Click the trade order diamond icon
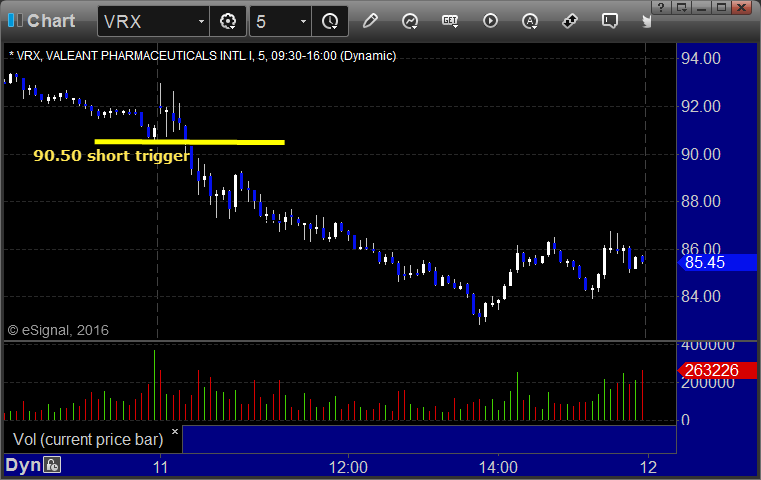Image resolution: width=761 pixels, height=480 pixels. click(x=569, y=21)
